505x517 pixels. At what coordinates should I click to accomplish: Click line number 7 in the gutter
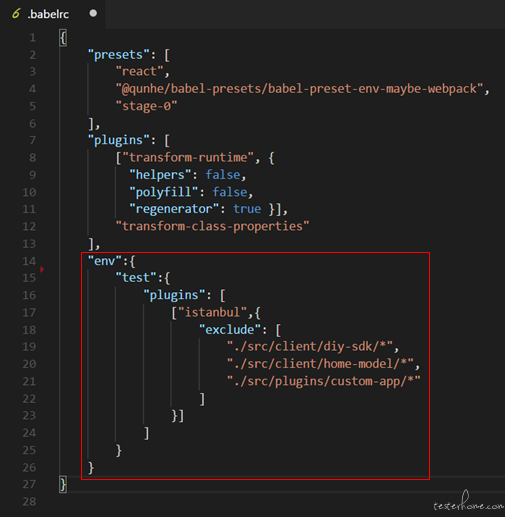pos(32,140)
